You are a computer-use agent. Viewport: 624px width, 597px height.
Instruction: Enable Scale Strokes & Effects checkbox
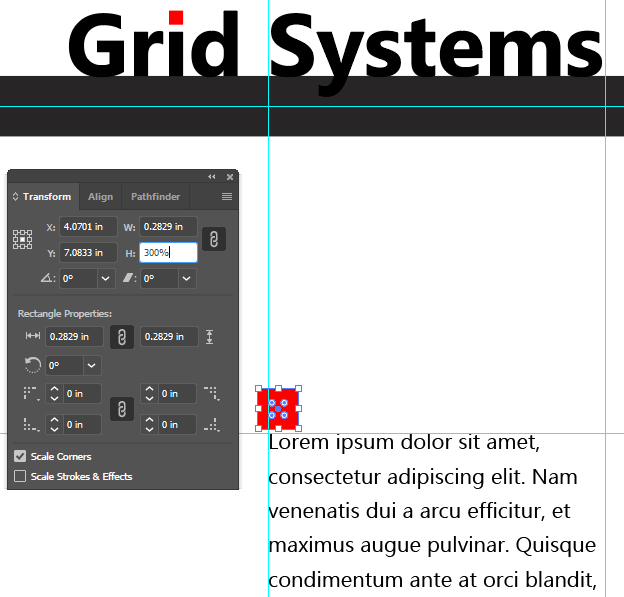(x=20, y=477)
